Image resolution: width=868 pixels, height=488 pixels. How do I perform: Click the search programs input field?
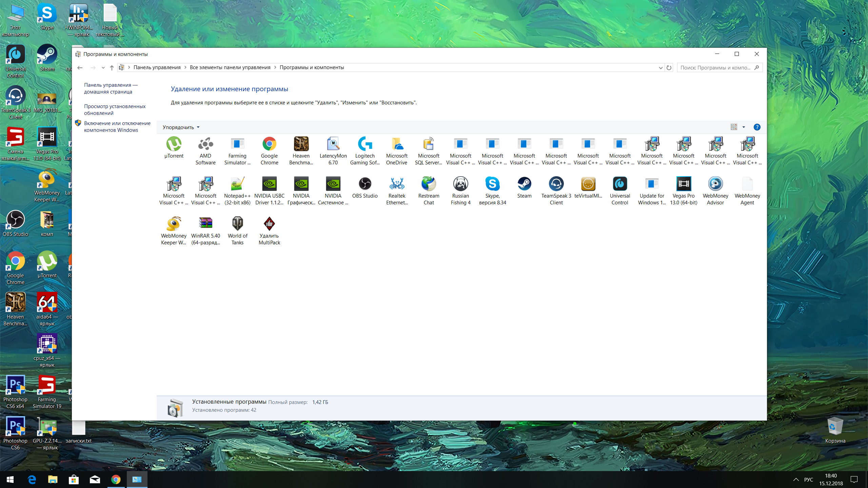click(715, 68)
